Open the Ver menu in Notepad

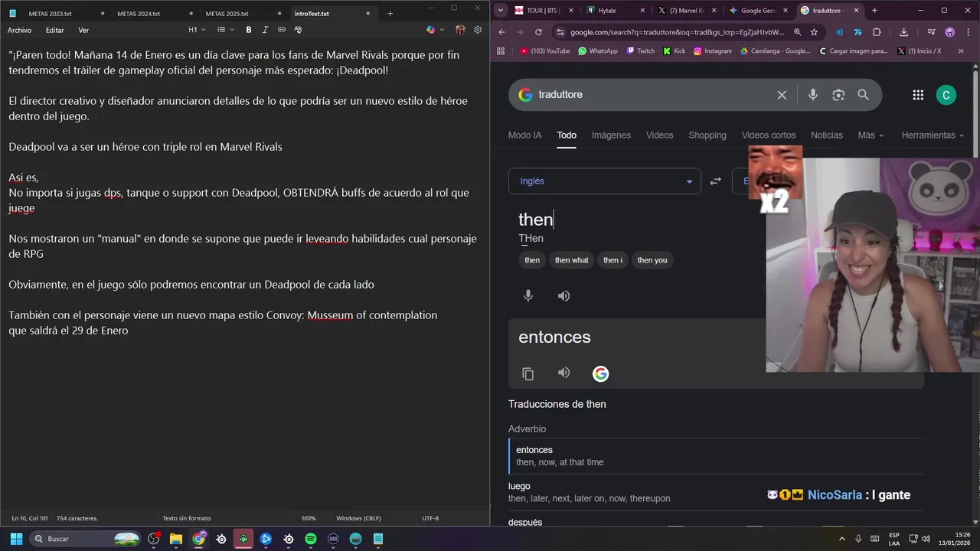(x=83, y=30)
